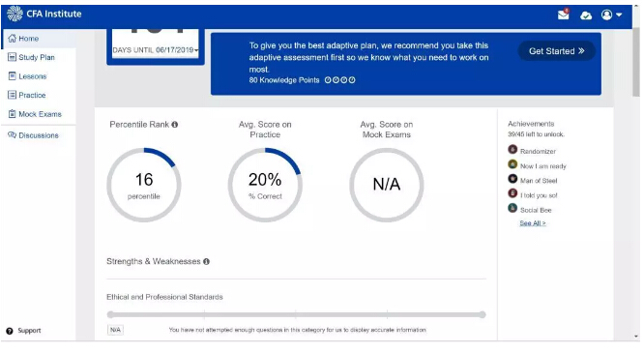Click the CFA Institute logo
Screen dimensions: 644x352
(44, 14)
